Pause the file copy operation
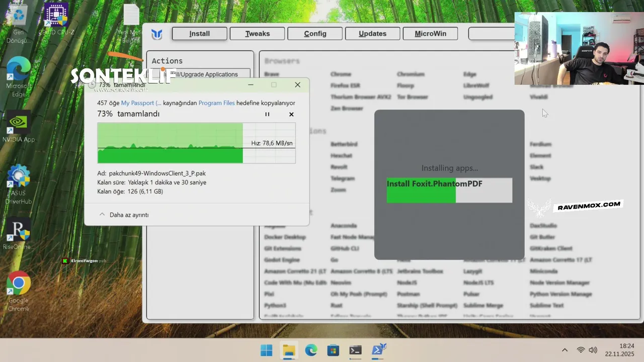Viewport: 644px width, 362px height. 267,114
